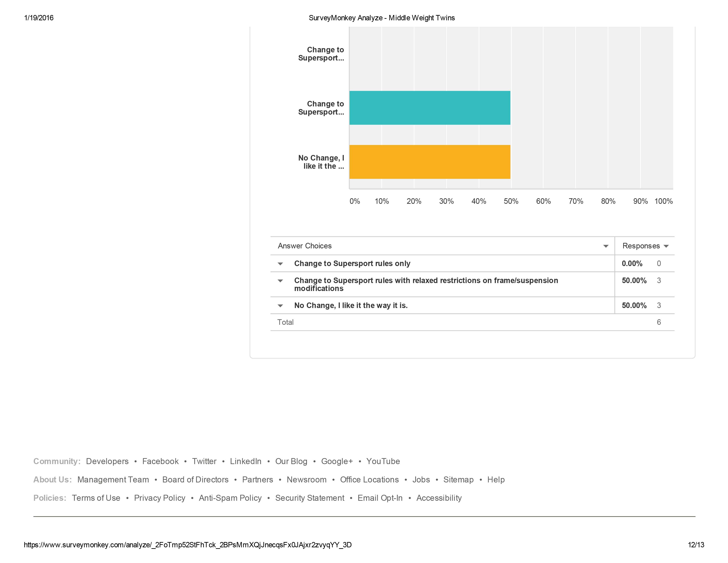This screenshot has width=728, height=563.
Task: Open the Management Team link
Action: 113,480
